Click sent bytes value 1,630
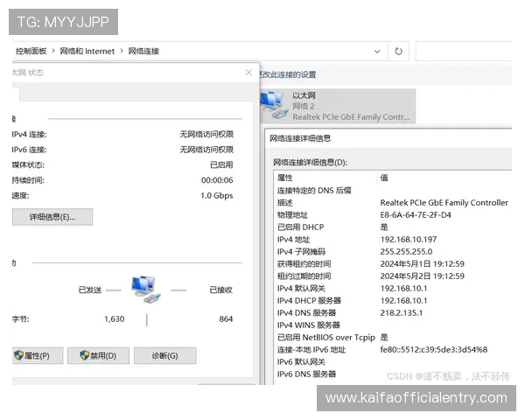The height and width of the screenshot is (420, 525). click(114, 318)
